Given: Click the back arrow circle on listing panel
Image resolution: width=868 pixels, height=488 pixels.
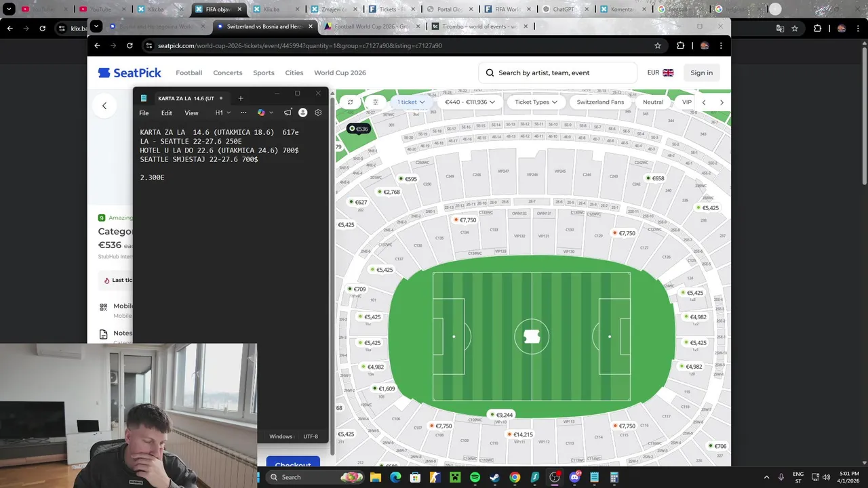Looking at the screenshot, I should point(104,106).
